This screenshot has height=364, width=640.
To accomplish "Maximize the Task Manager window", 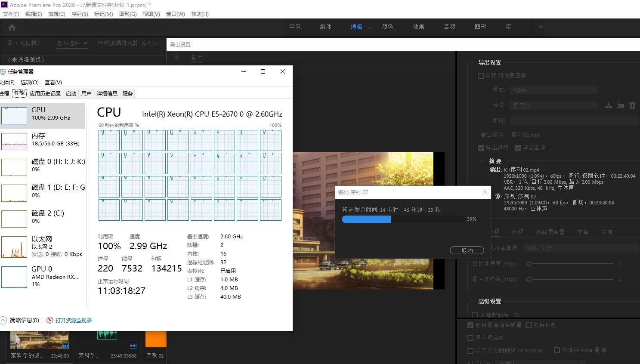I will [263, 71].
